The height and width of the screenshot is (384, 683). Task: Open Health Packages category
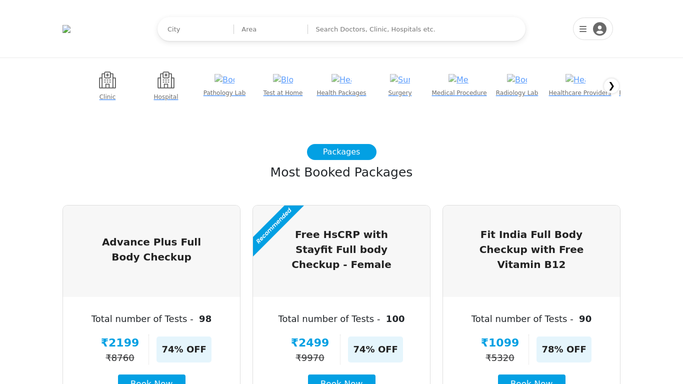coord(341,85)
